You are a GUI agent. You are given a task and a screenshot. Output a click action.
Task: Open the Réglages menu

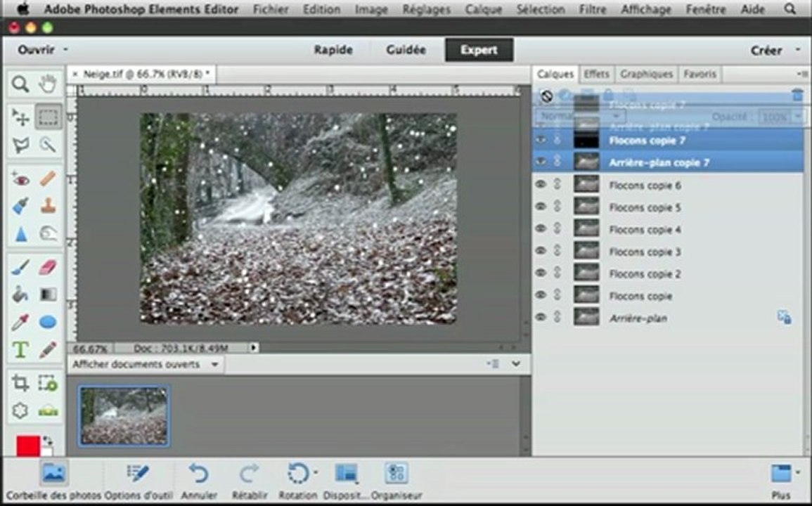(x=426, y=9)
